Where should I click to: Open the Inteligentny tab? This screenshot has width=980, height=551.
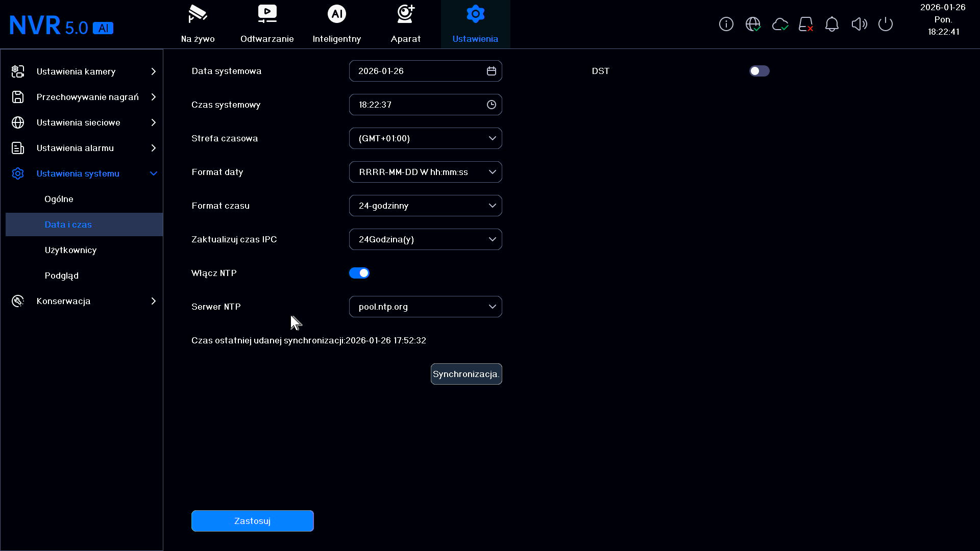coord(336,24)
